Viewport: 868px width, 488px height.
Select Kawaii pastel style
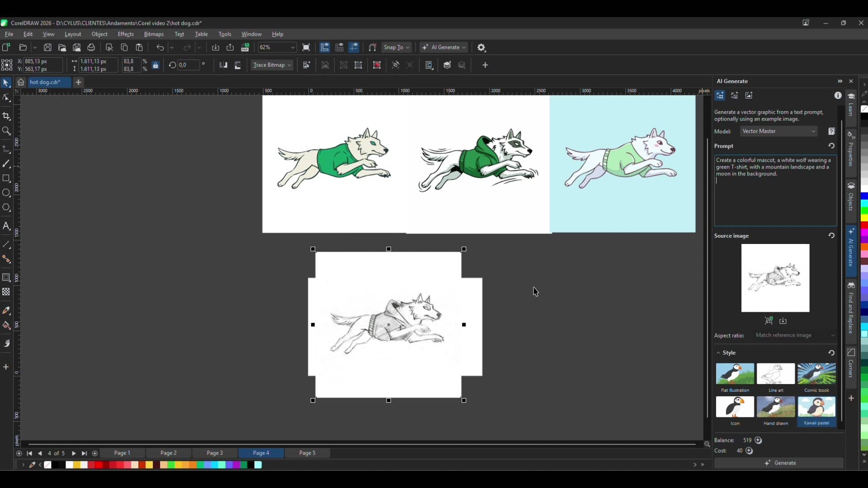pyautogui.click(x=816, y=411)
